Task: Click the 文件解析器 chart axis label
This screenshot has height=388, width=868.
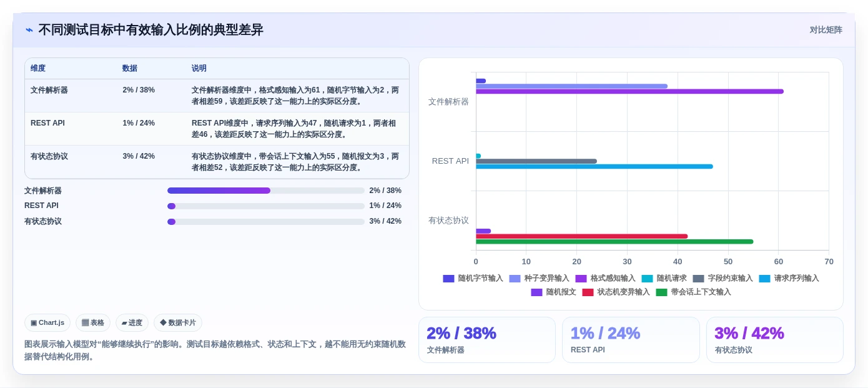Action: tap(448, 101)
